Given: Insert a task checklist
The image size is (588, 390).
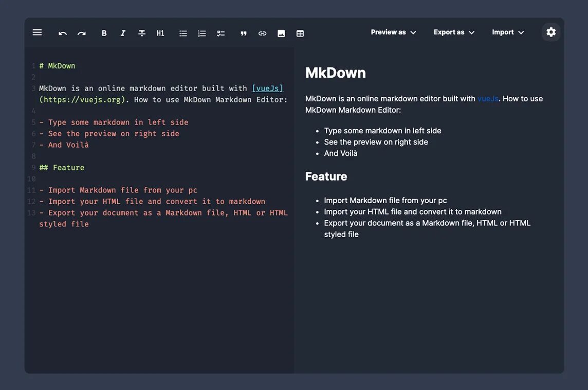Looking at the screenshot, I should click(x=221, y=33).
